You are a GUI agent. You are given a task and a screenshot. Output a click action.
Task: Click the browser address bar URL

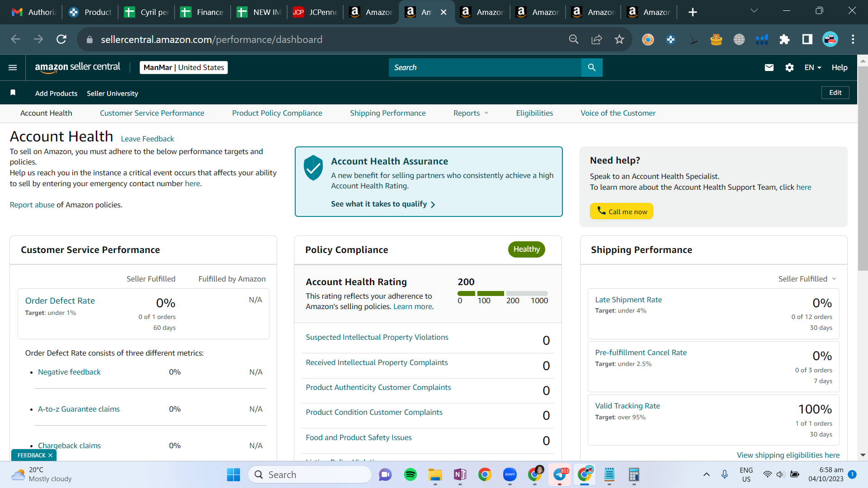click(x=212, y=40)
